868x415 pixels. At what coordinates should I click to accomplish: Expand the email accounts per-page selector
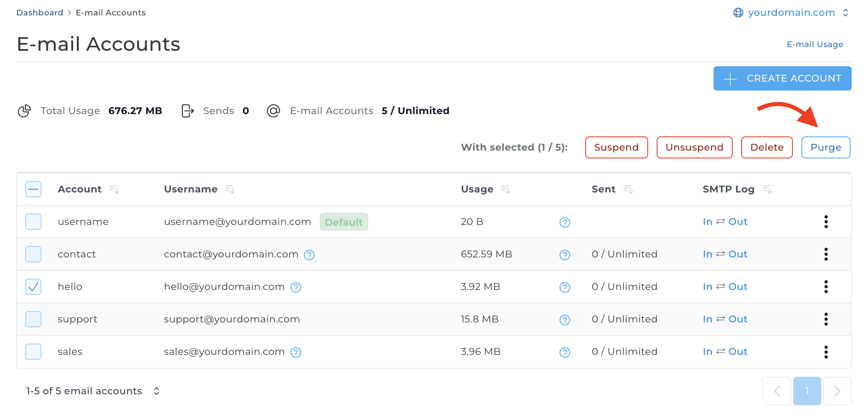pos(156,391)
